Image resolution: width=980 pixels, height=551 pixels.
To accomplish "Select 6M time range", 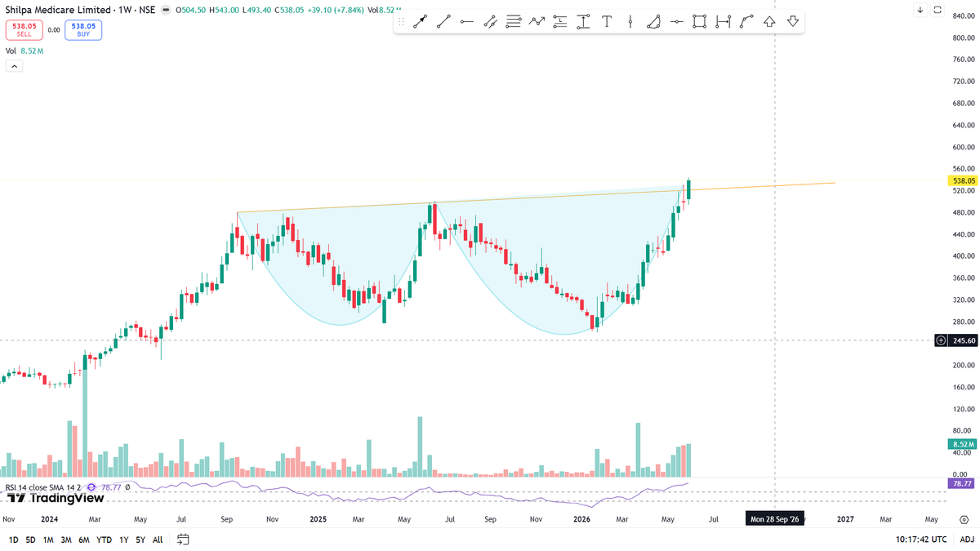I will tap(84, 540).
